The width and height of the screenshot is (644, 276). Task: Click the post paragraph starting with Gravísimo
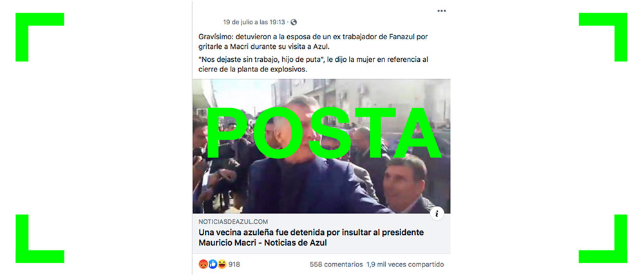(x=313, y=41)
